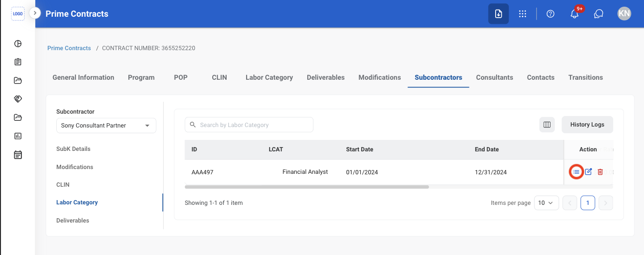Viewport: 644px width, 255px height.
Task: Expand the sidebar with the arrow toggle
Action: 35,13
